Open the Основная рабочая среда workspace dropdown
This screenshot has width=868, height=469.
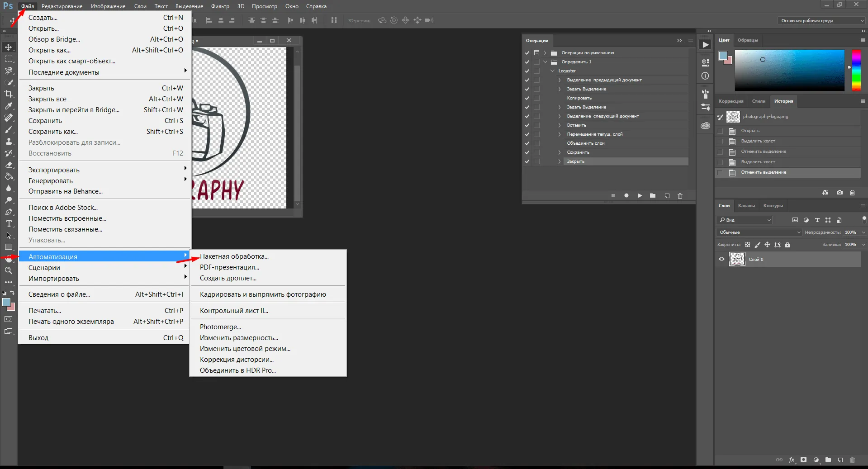[821, 21]
